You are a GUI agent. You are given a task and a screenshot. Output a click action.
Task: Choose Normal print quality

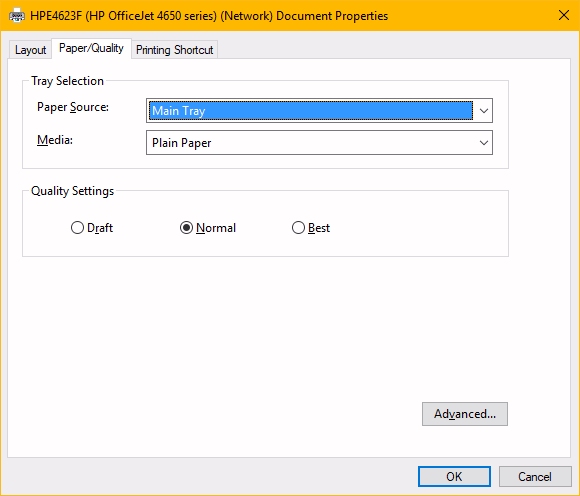pos(208,228)
